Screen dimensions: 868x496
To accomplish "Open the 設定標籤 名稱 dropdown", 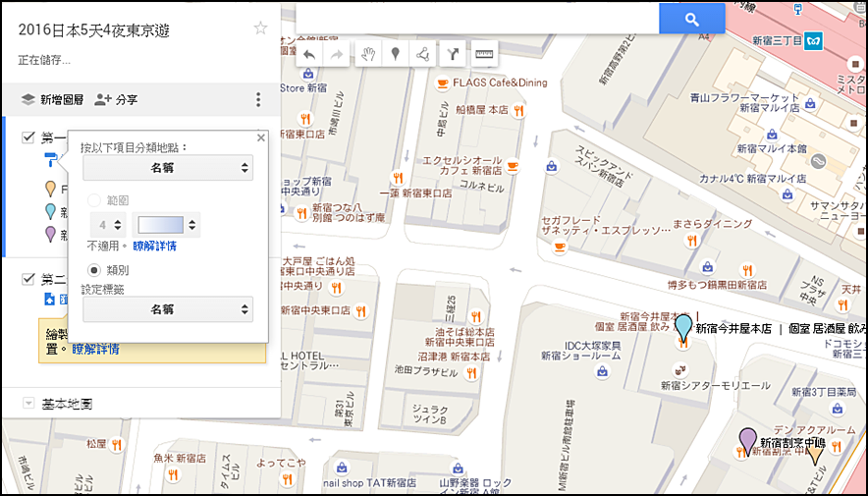I will tap(168, 308).
